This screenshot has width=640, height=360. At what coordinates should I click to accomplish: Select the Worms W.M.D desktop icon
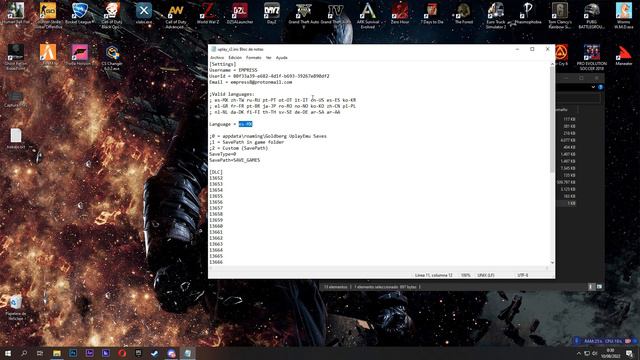tap(624, 15)
